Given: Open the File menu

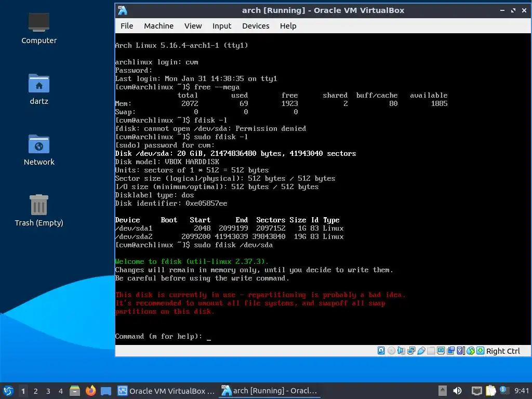Looking at the screenshot, I should click(127, 26).
